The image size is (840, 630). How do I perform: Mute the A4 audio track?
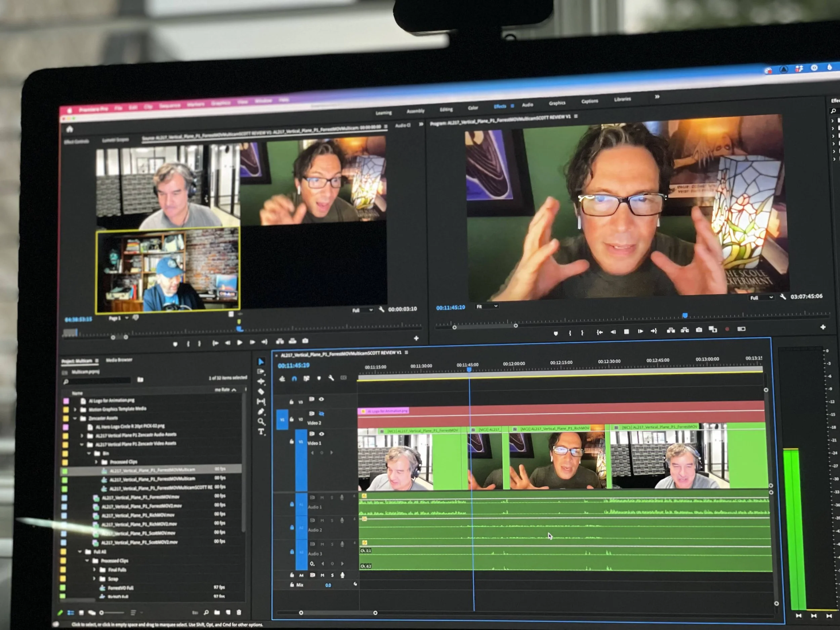pyautogui.click(x=323, y=575)
